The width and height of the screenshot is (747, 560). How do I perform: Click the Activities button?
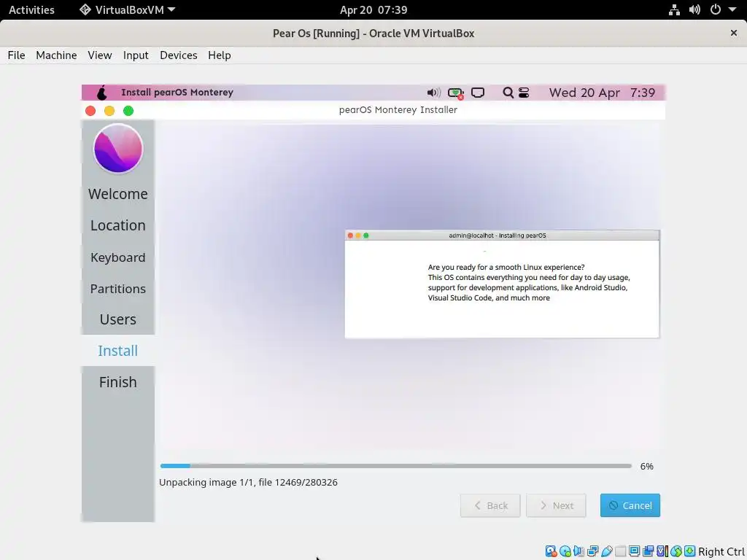(x=31, y=10)
